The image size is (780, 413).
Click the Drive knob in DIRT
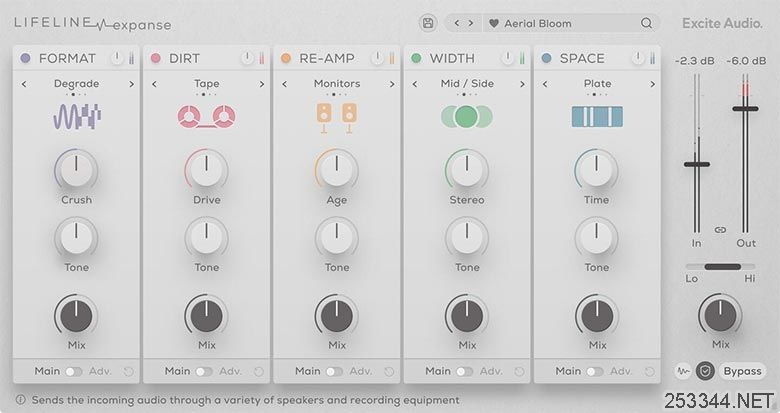206,170
